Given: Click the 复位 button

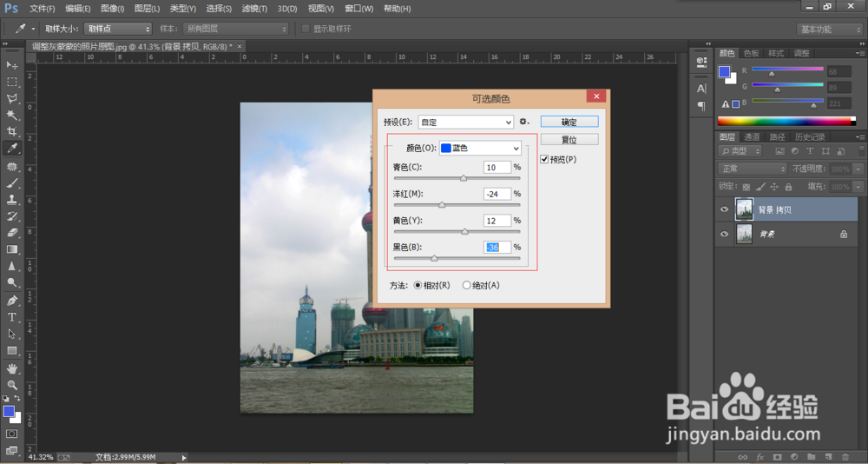Looking at the screenshot, I should pos(569,140).
